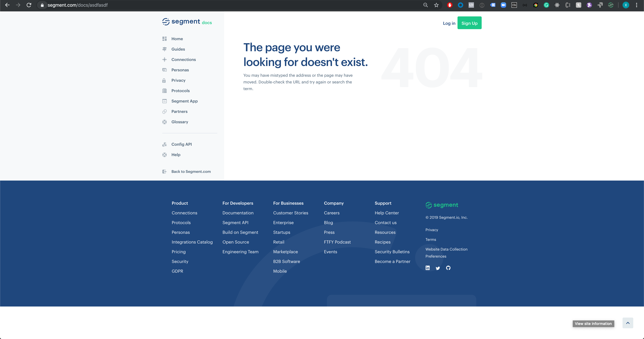Open the Honey extension icon
644x339 pixels.
tap(578, 5)
